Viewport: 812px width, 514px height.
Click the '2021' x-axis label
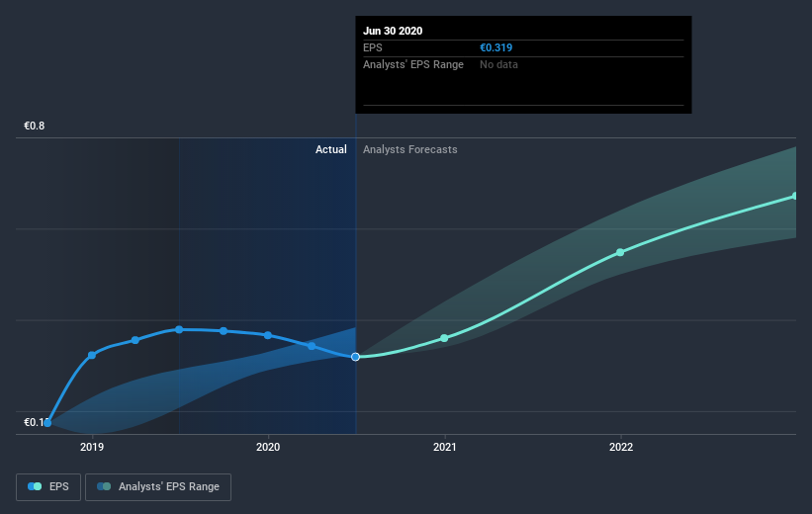coord(444,447)
